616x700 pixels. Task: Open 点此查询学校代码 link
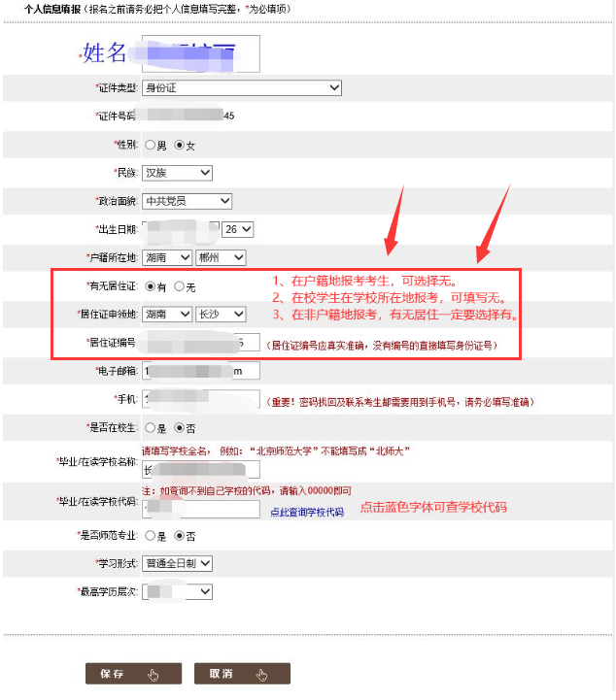(x=307, y=512)
